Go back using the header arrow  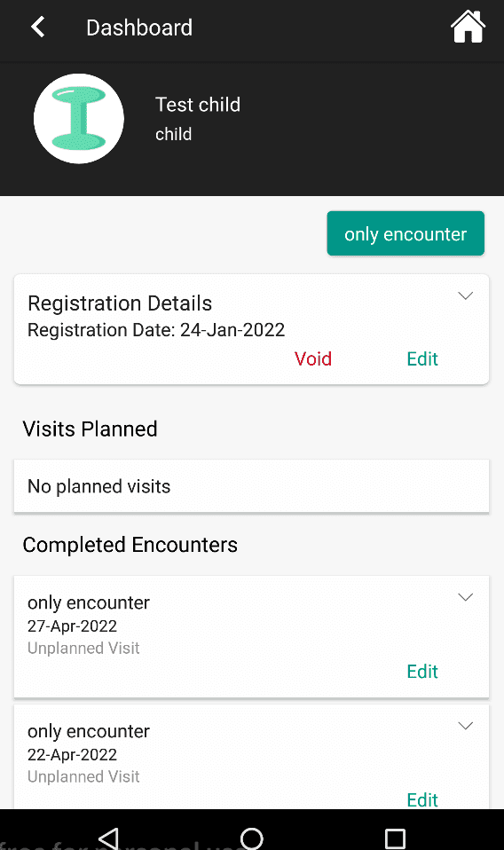pyautogui.click(x=37, y=28)
